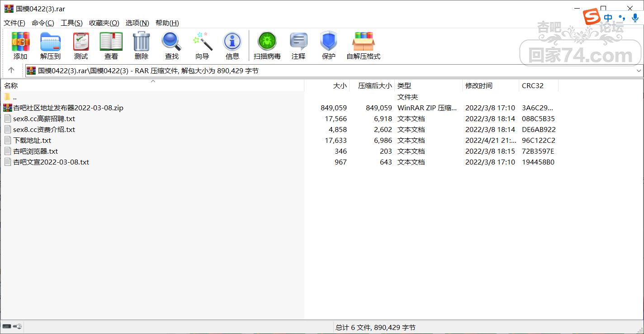Select file sex8.cc资费介绍.txt
The image size is (644, 334).
[x=44, y=129]
